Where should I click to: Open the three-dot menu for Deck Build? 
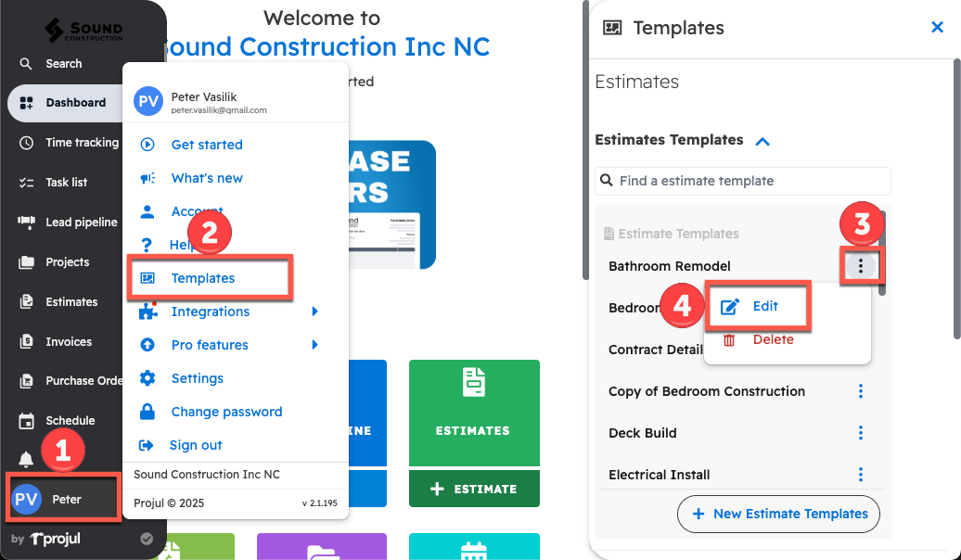click(x=861, y=433)
